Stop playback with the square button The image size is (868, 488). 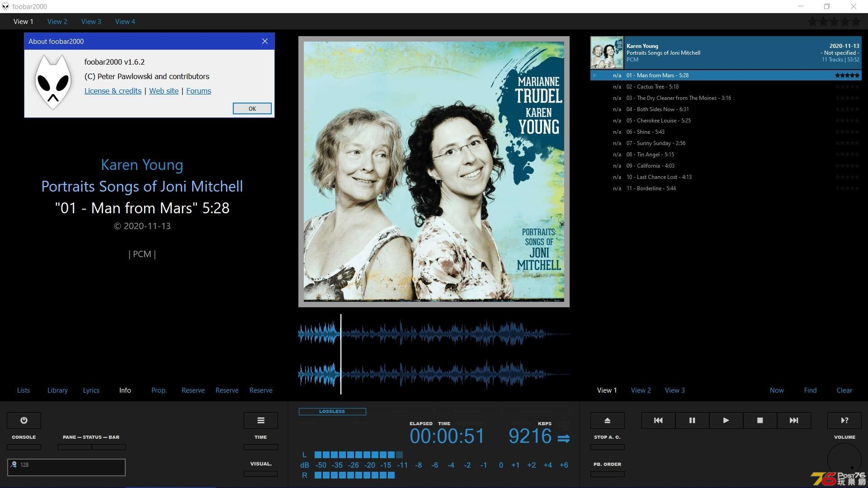point(760,420)
